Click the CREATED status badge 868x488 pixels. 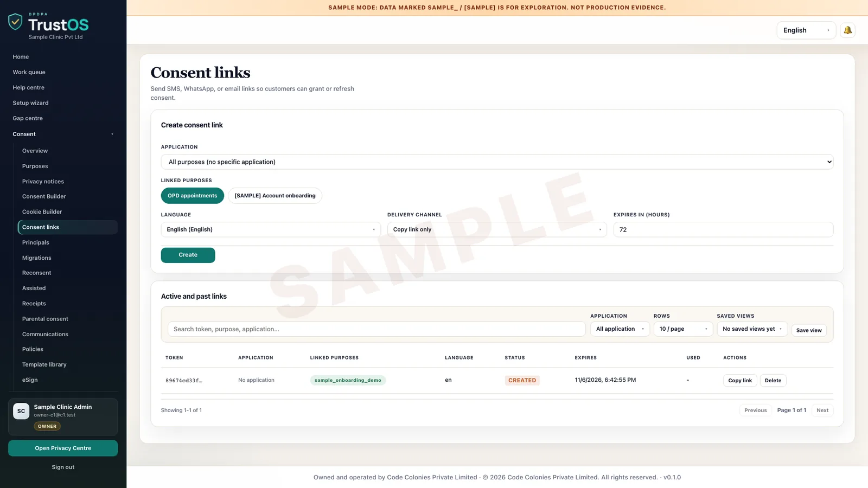click(x=522, y=381)
